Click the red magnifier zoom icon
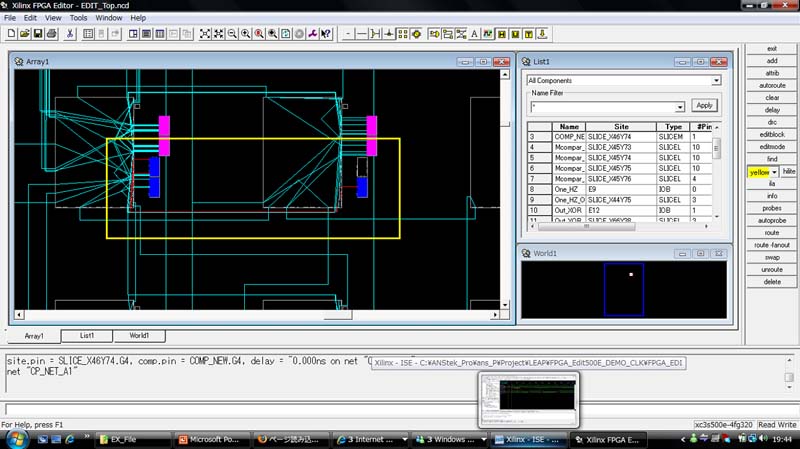800x449 pixels. tap(259, 34)
